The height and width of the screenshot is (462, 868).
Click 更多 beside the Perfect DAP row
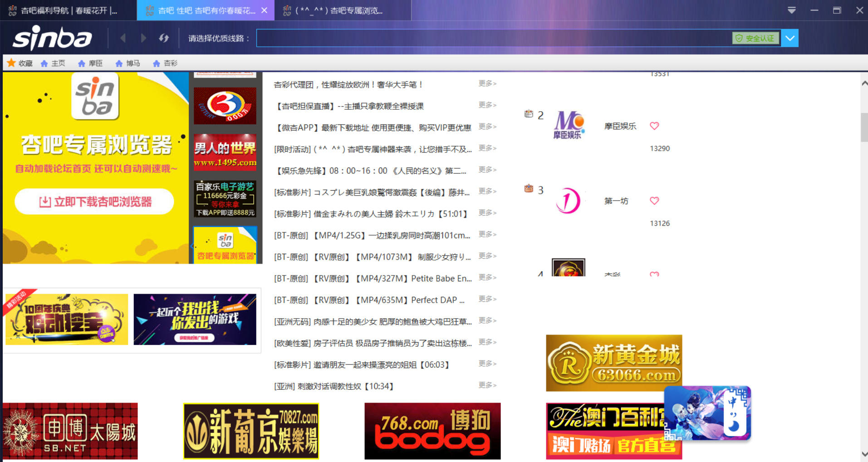pyautogui.click(x=487, y=299)
